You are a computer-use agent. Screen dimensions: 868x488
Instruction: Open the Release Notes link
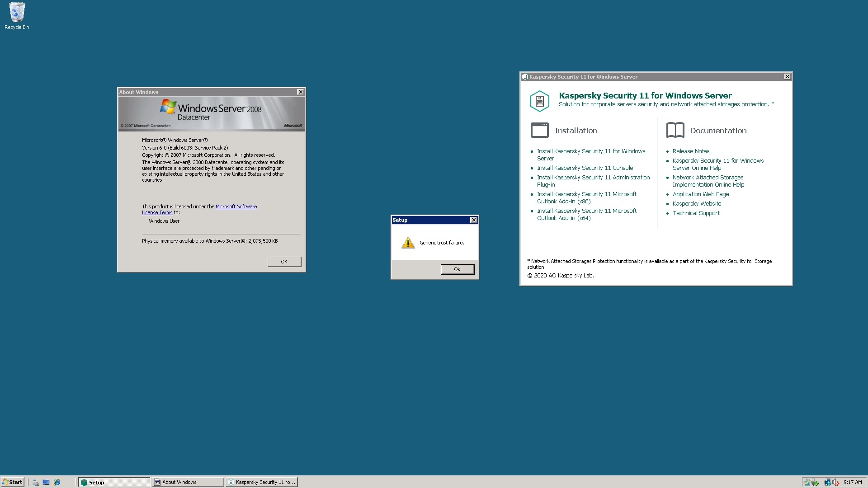point(691,151)
